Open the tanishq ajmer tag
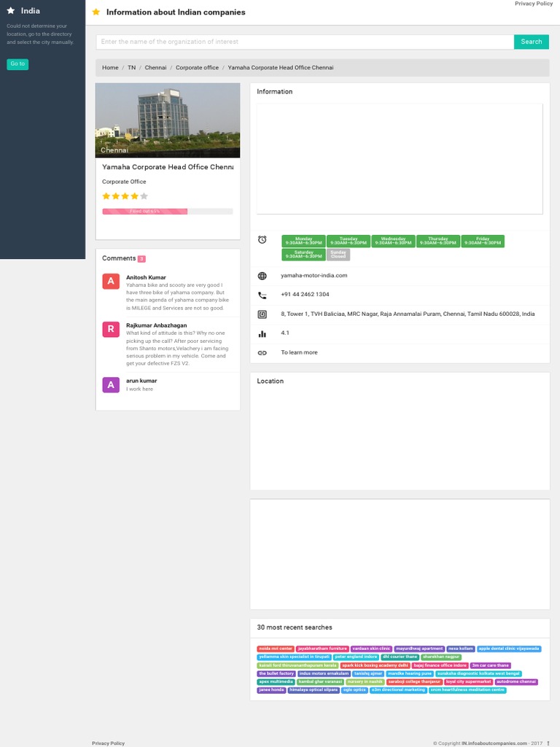Viewport: 560px width, 747px height. click(x=368, y=673)
